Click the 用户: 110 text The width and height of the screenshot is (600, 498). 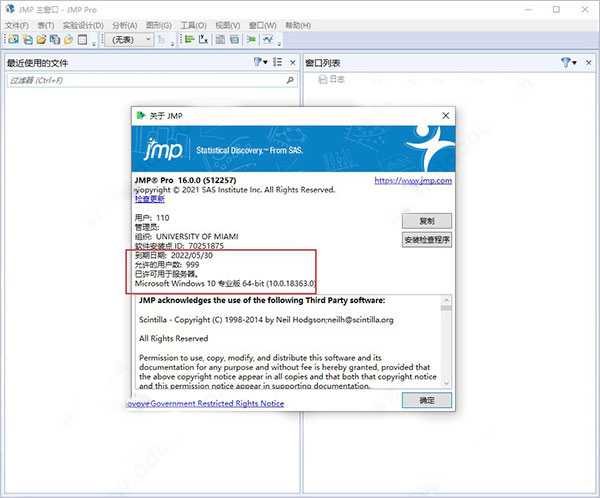click(x=152, y=218)
